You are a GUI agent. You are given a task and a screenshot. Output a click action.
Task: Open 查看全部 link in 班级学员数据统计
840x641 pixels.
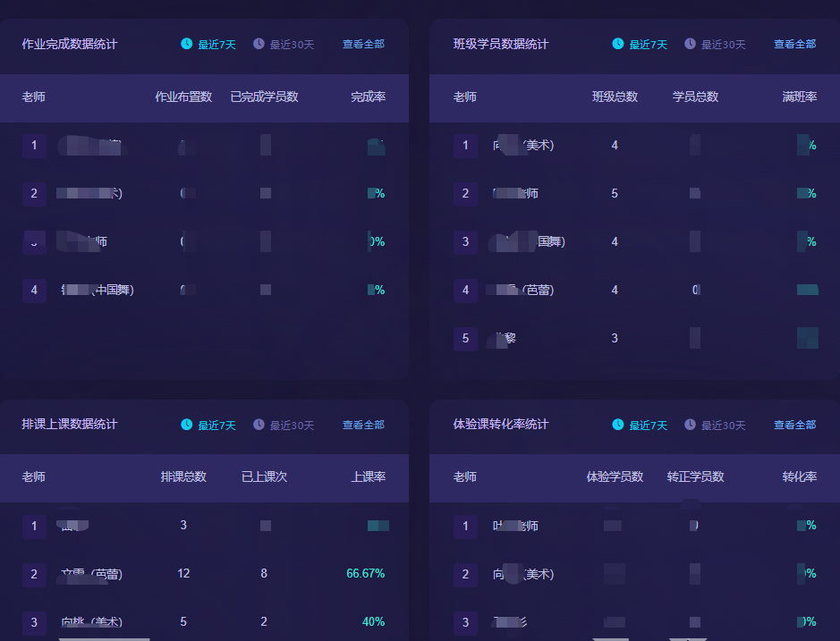point(795,44)
